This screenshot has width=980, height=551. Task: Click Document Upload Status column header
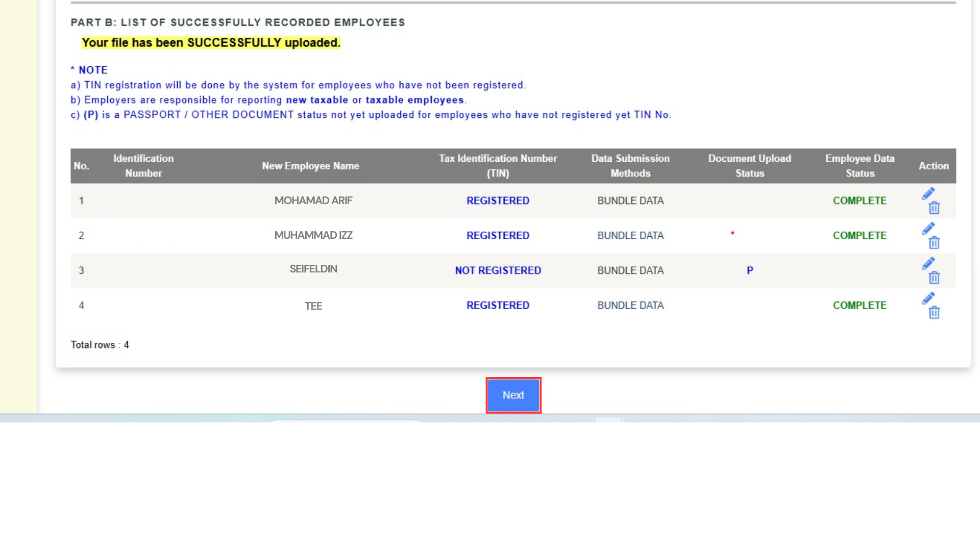(749, 166)
